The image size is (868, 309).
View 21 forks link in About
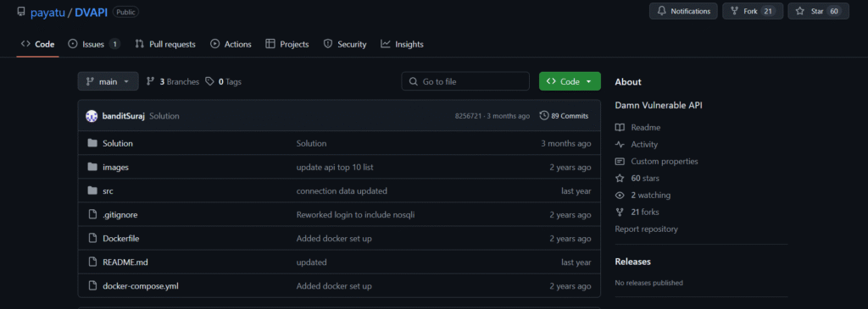point(645,212)
